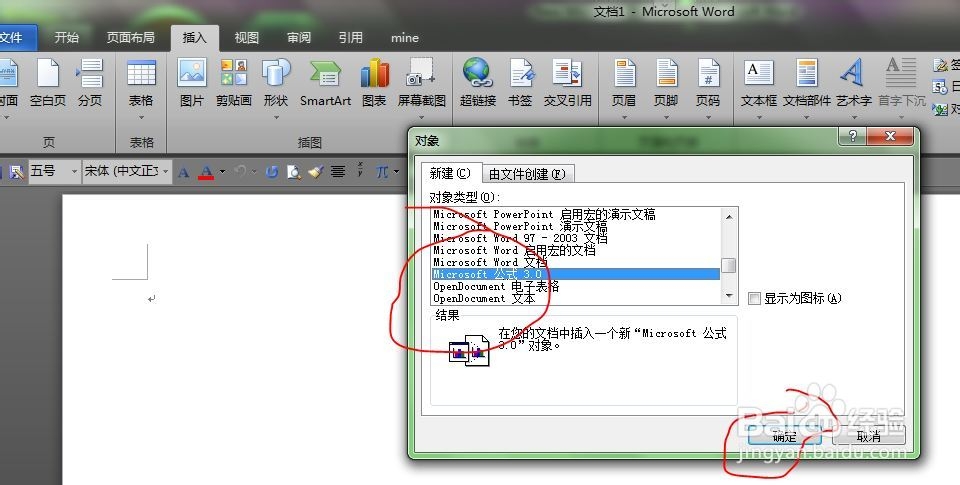The height and width of the screenshot is (485, 960).
Task: Click the dialog help question mark button
Action: click(852, 137)
